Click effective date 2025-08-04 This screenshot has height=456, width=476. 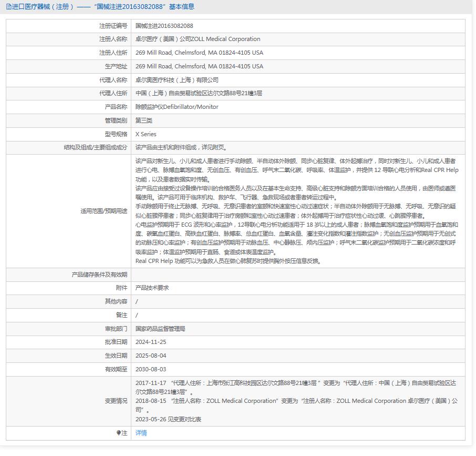coord(151,356)
